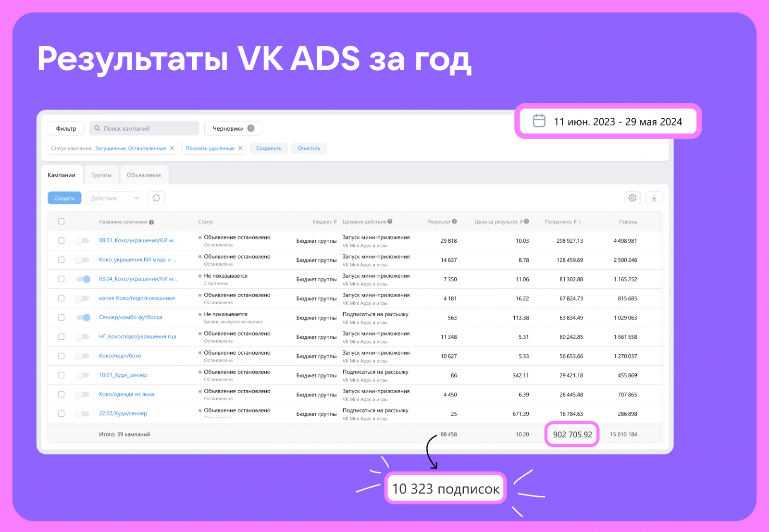Remove the 'Показать удалённые' filter chip
Image resolution: width=769 pixels, height=532 pixels.
pyautogui.click(x=240, y=148)
